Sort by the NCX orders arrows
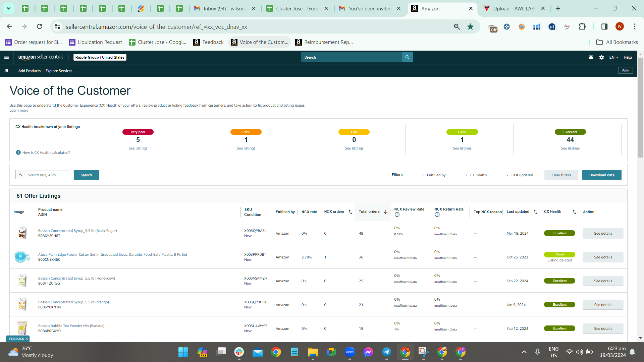 point(350,212)
